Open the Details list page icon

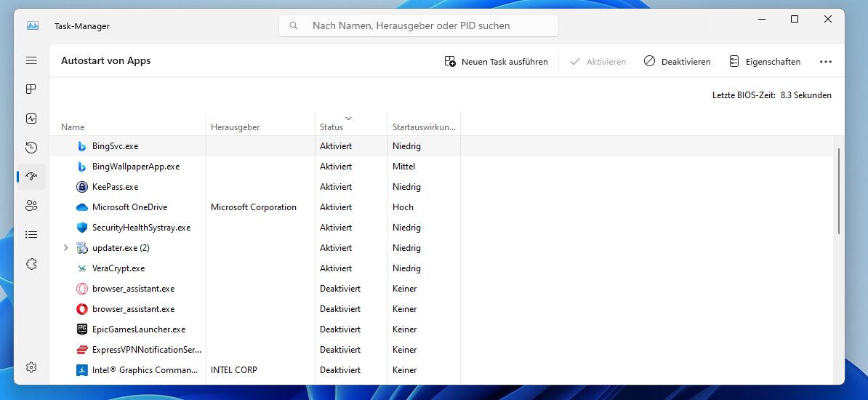pyautogui.click(x=31, y=235)
